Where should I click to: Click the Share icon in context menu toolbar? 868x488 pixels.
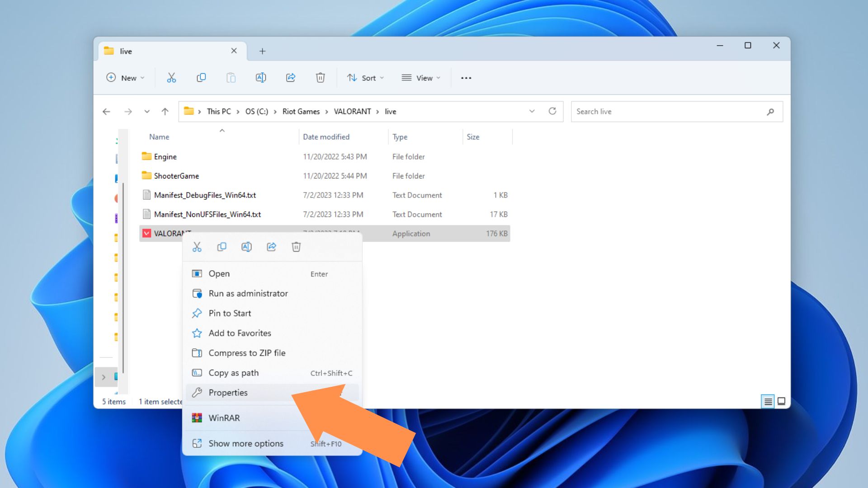(x=271, y=246)
